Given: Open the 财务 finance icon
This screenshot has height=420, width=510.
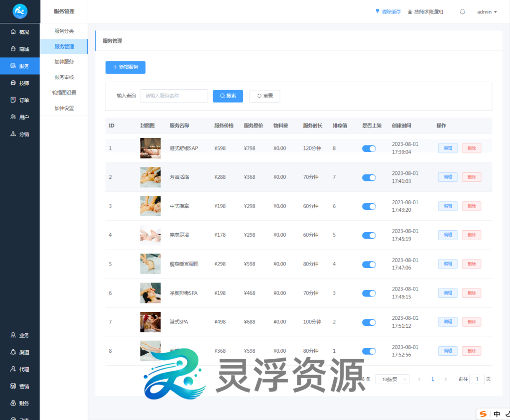Looking at the screenshot, I should pos(13,403).
